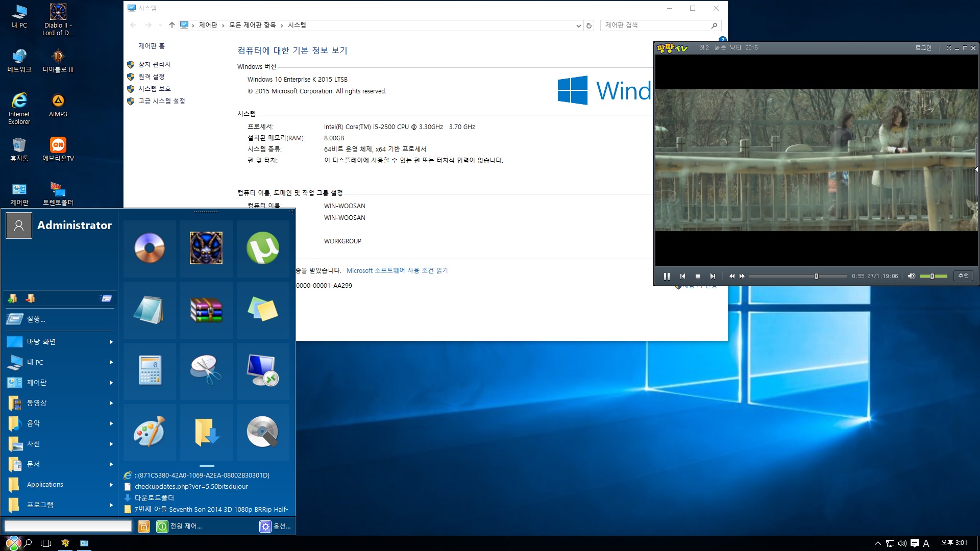Click the volume icon in the system tray

(x=902, y=543)
